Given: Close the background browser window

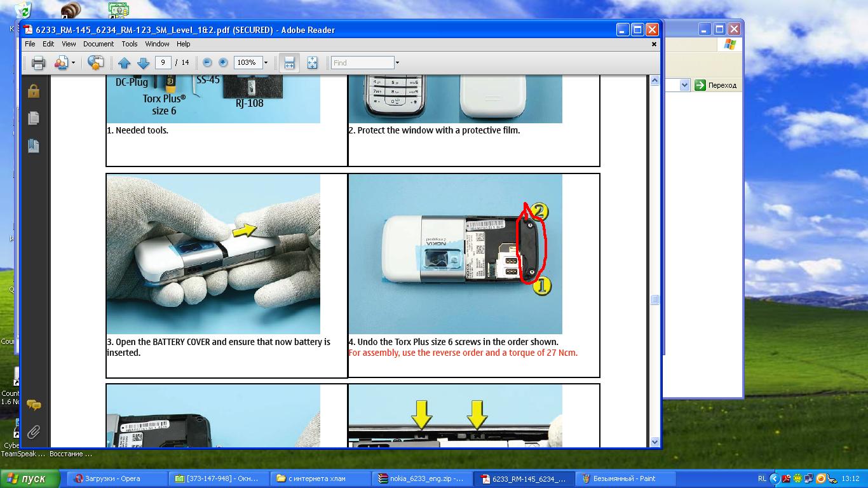Looking at the screenshot, I should tap(734, 29).
